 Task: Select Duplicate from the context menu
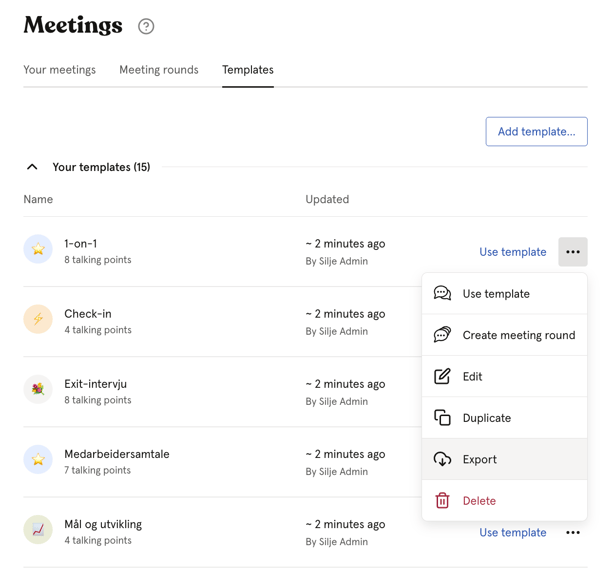click(x=486, y=418)
